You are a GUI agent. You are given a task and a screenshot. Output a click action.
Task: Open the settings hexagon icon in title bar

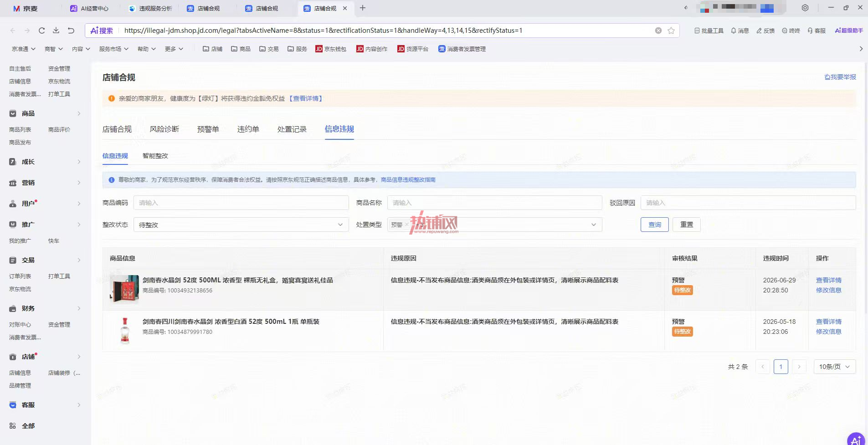pos(805,8)
